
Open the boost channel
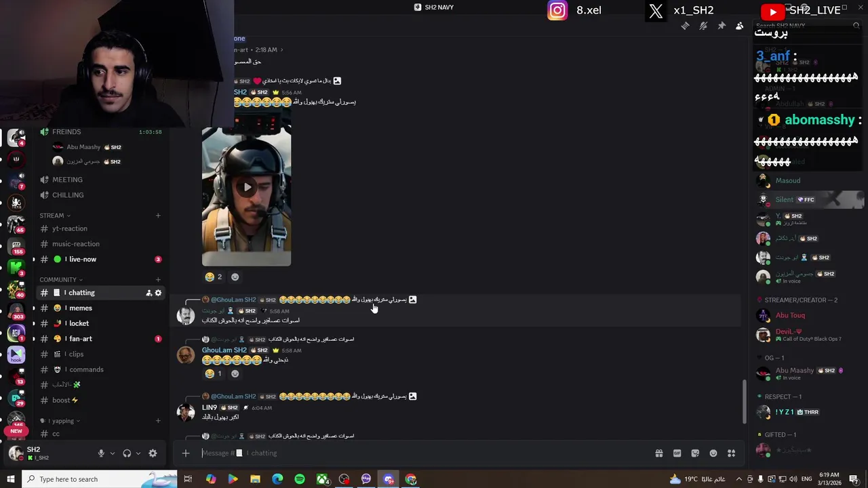coord(100,400)
